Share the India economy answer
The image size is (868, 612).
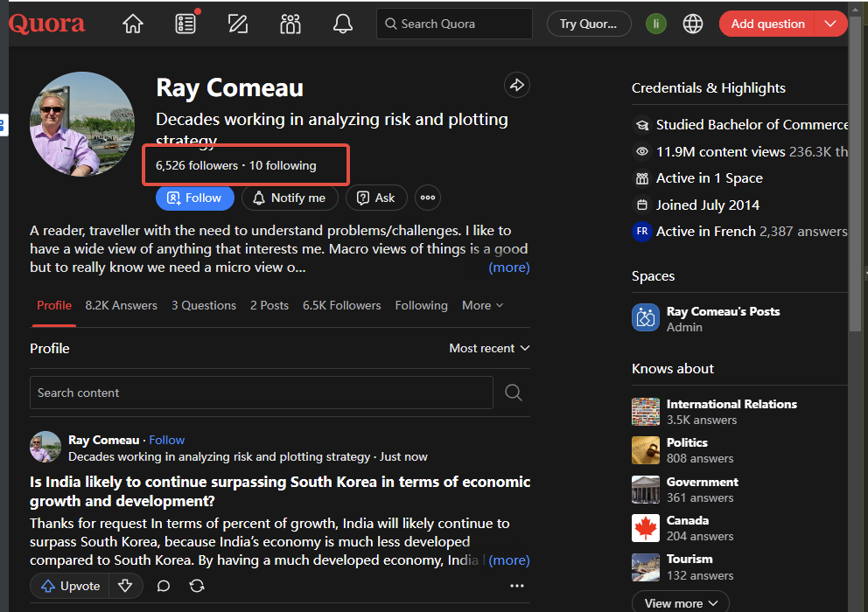197,586
